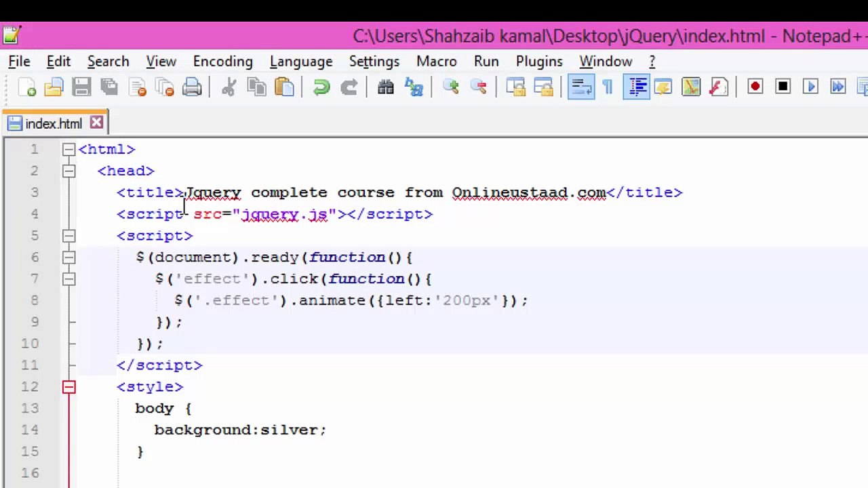
Task: Click the closing '</script>' on line 11
Action: click(x=159, y=365)
